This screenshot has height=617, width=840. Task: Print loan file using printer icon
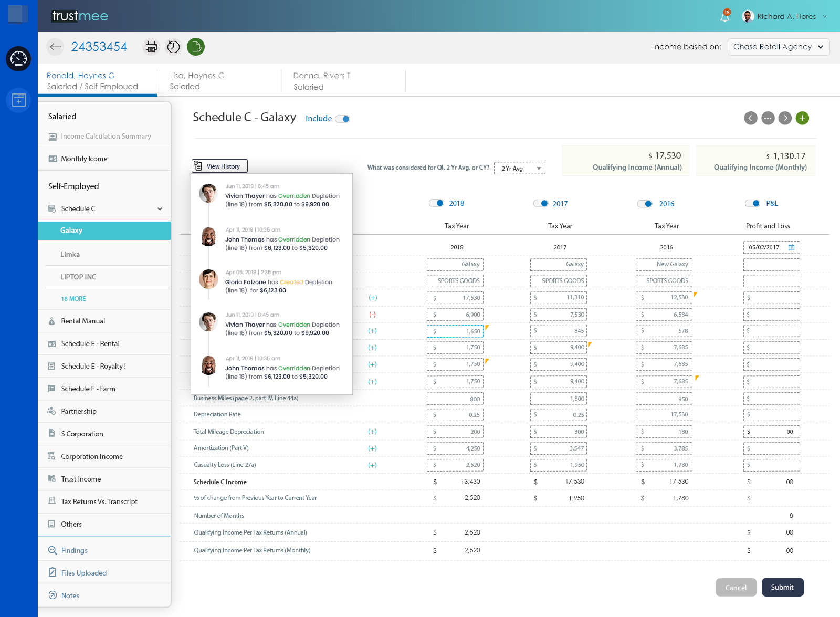pyautogui.click(x=151, y=47)
